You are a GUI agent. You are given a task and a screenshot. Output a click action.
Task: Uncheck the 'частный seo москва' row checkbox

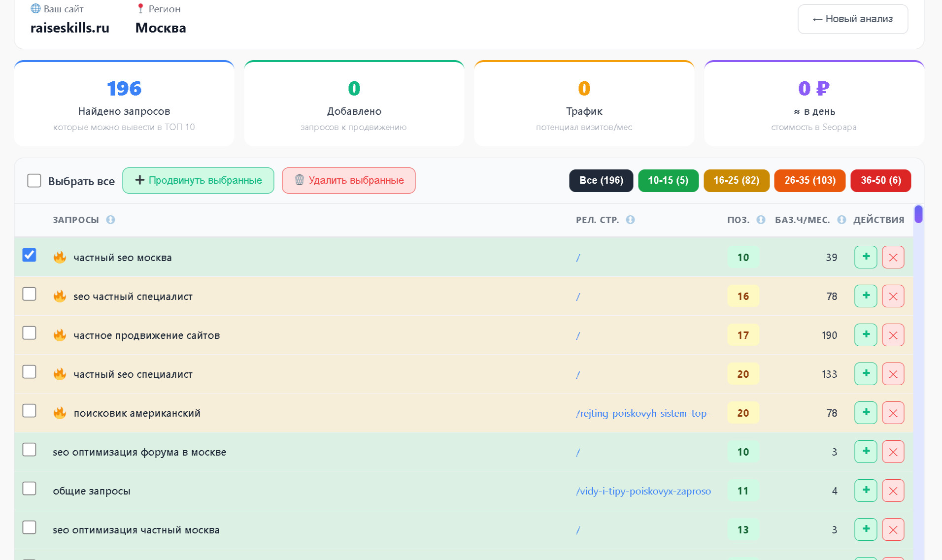click(x=30, y=255)
